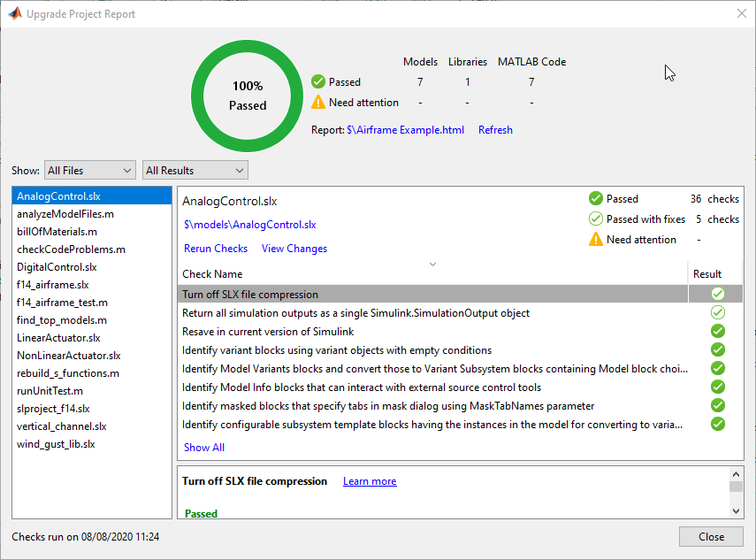Viewport: 756px width, 560px height.
Task: Select rebuild_s_functions.m in file list
Action: coord(92,373)
